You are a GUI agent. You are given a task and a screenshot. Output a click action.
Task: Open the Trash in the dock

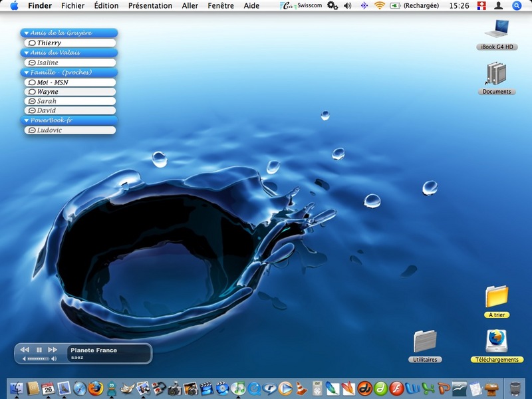click(515, 388)
